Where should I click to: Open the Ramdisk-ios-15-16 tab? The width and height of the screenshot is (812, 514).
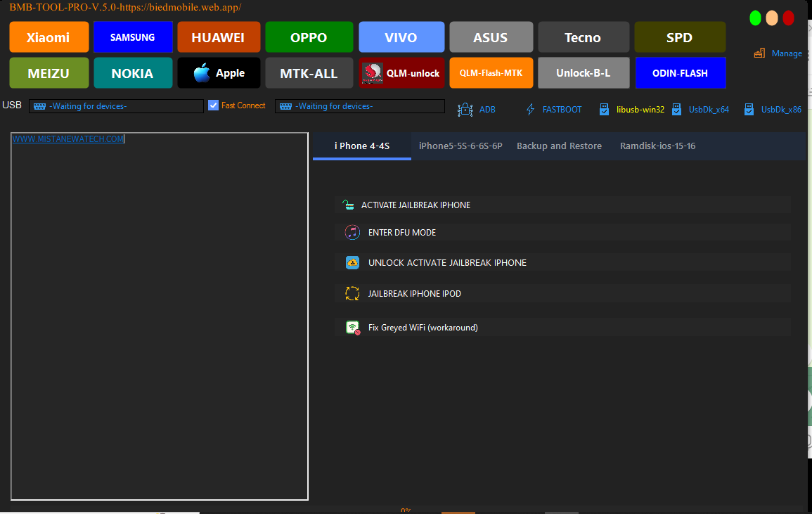657,146
